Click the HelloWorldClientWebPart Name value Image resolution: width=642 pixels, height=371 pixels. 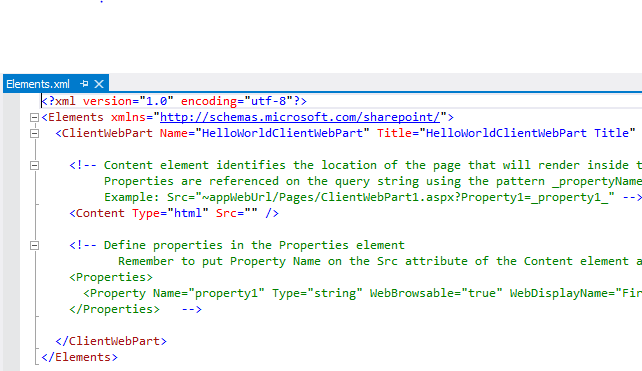(x=283, y=133)
